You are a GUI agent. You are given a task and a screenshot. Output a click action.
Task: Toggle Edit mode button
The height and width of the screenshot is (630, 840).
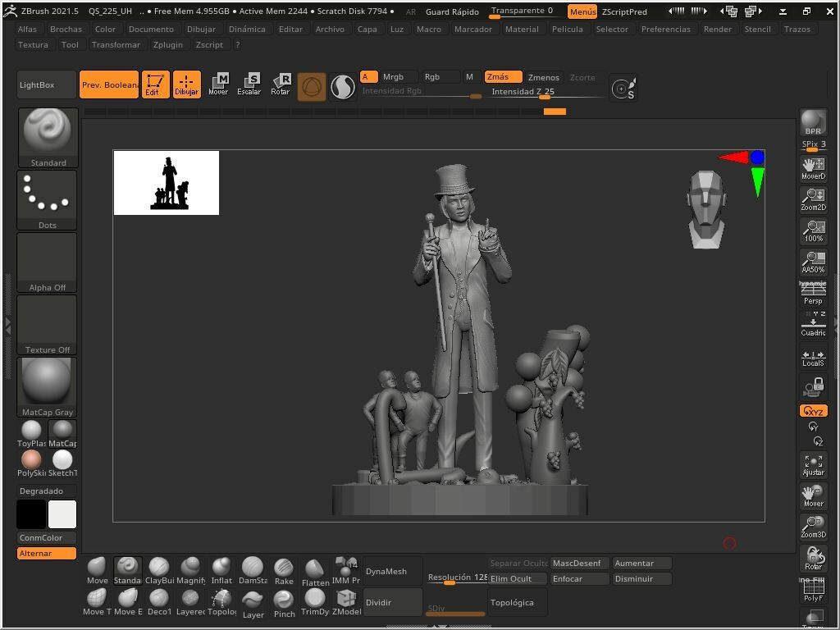[x=155, y=84]
